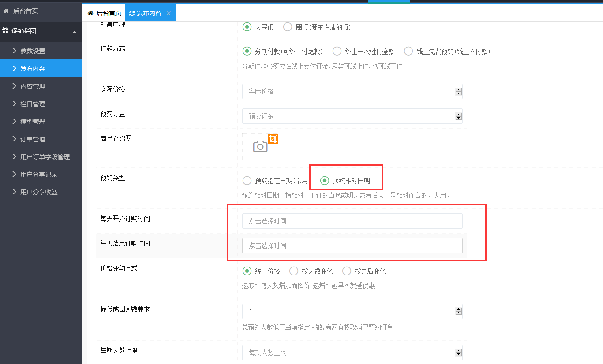The width and height of the screenshot is (603, 364).
Task: Close the 发布内容 tab
Action: (169, 13)
